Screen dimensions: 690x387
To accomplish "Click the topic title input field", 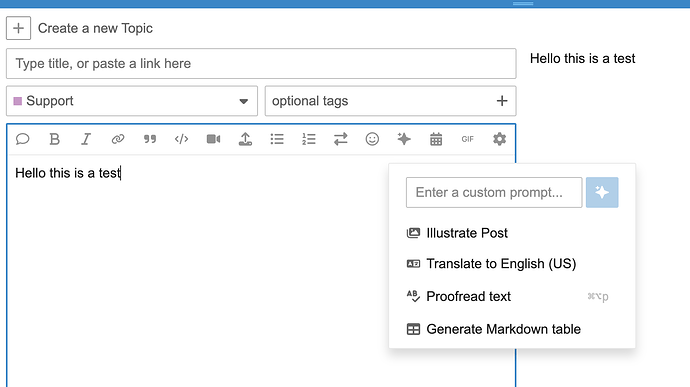I will pos(261,63).
